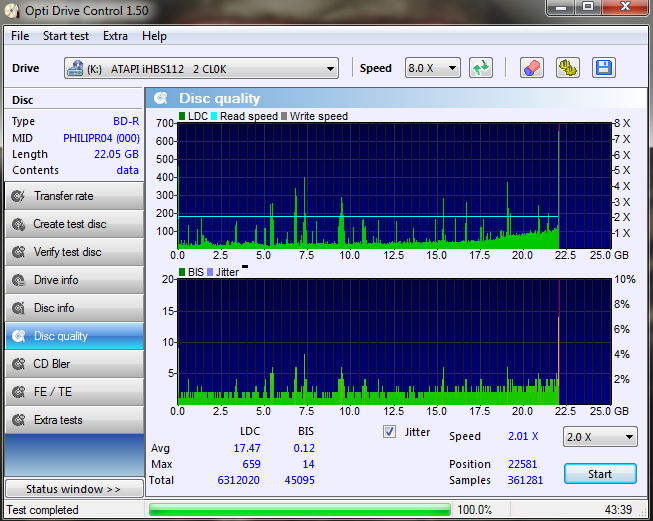This screenshot has height=521, width=653.
Task: Click the Length value 22.05 GB
Action: (x=116, y=154)
